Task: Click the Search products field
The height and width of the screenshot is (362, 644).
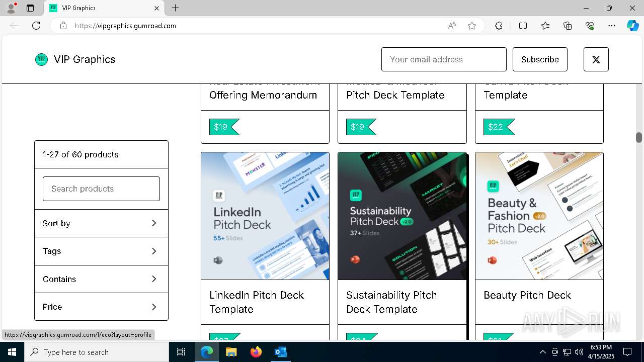Action: pos(101,189)
